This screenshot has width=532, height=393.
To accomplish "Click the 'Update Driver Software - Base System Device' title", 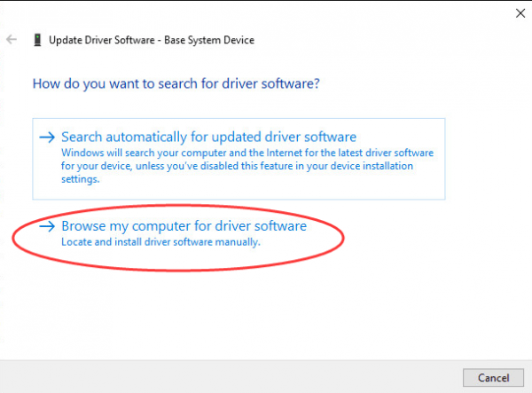I will pos(151,40).
